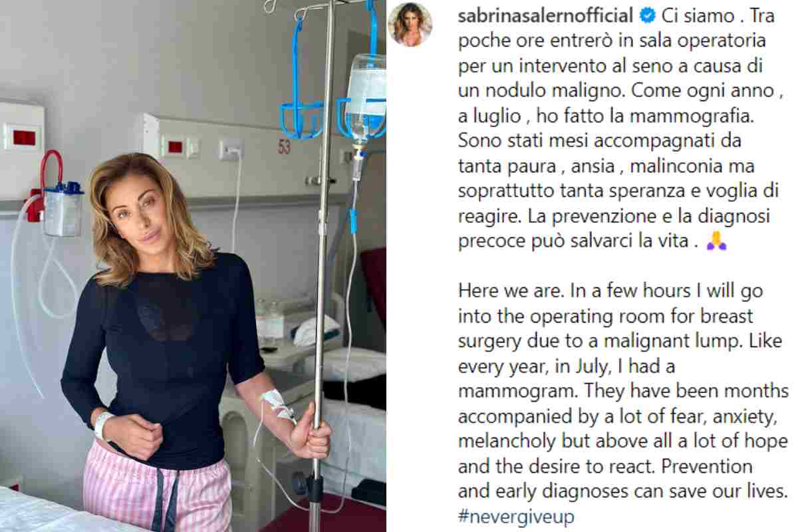Click the white wall power outlet
798x532 pixels.
point(231,148)
